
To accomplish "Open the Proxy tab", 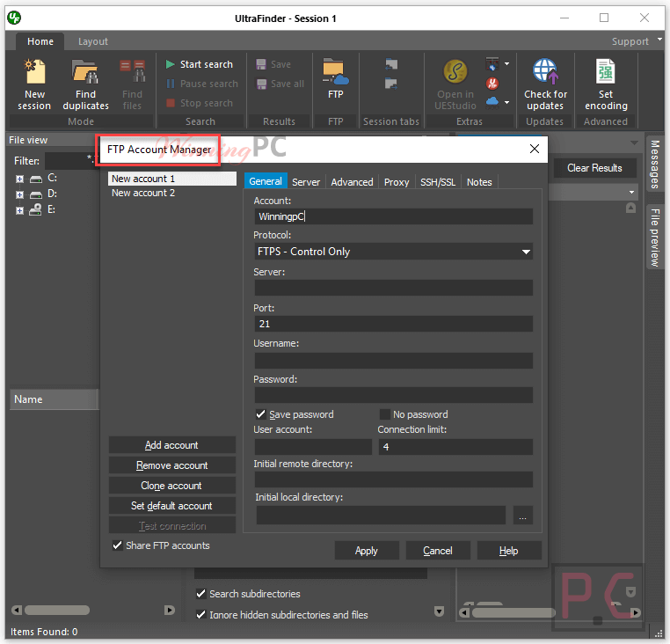I will coord(397,182).
